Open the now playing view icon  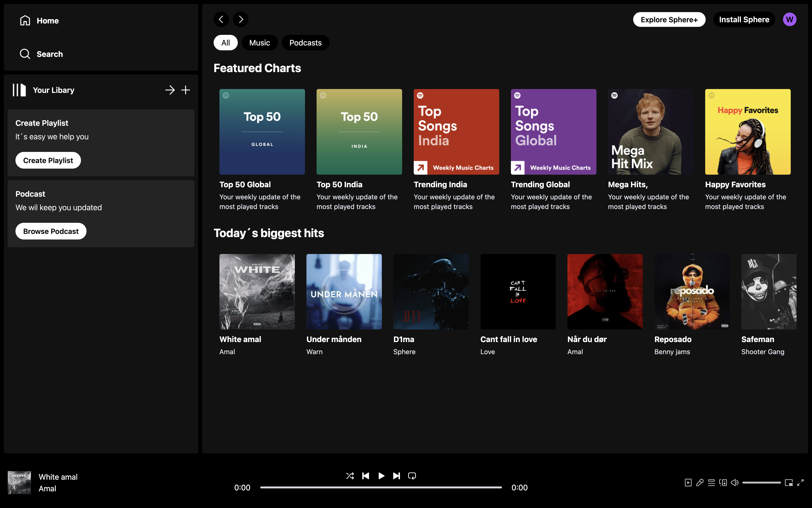(688, 482)
